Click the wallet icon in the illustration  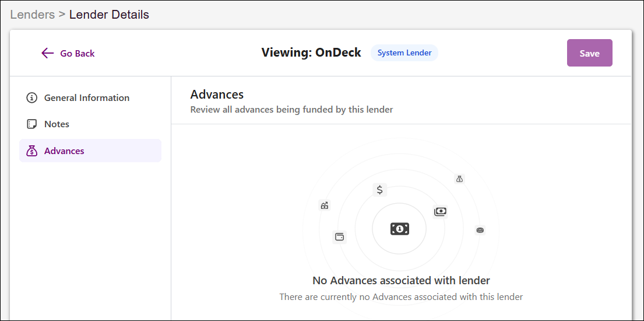pyautogui.click(x=340, y=237)
